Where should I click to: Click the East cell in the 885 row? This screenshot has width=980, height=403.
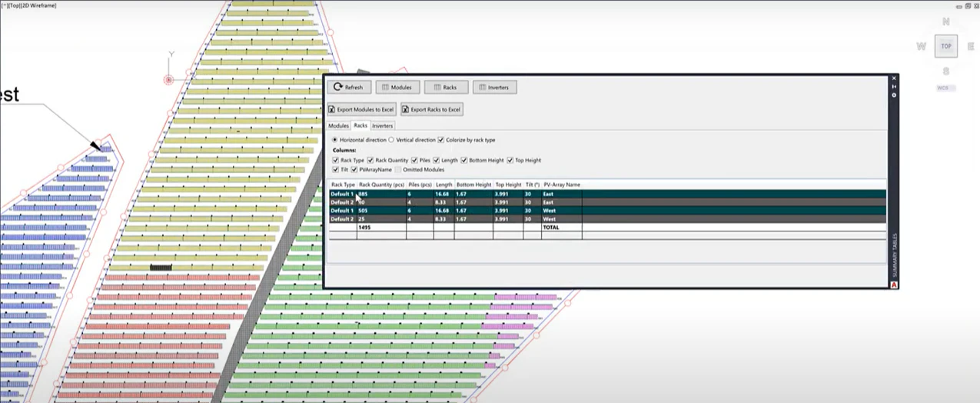pyautogui.click(x=562, y=194)
